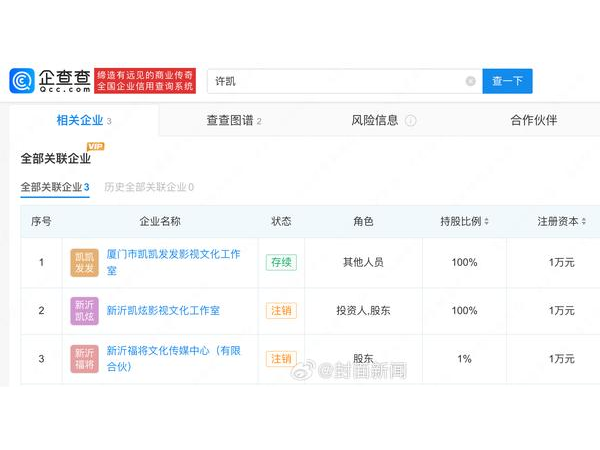Click the Qcc.com 企查查 logo
Screen dimensions: 600x450
click(x=50, y=81)
